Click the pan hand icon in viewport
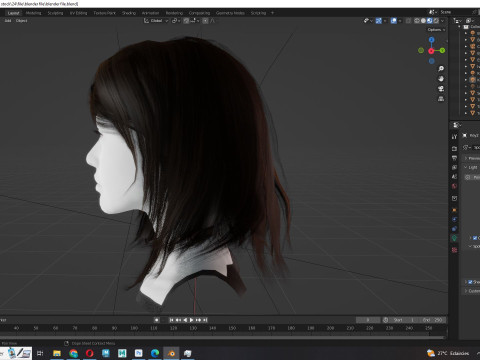Image resolution: width=480 pixels, height=360 pixels. [x=441, y=79]
